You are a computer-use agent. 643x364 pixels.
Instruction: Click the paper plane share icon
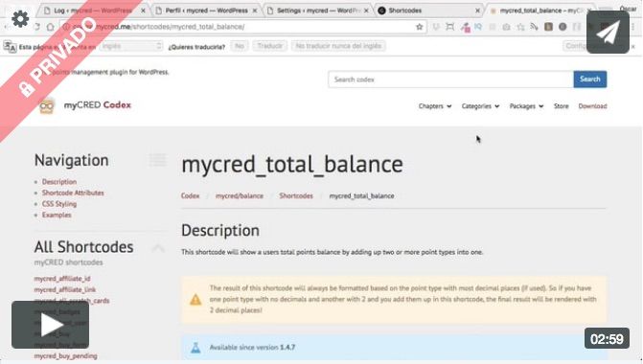pos(608,33)
